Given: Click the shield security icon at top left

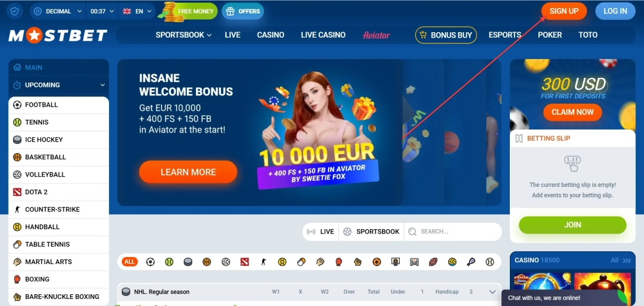Looking at the screenshot, I should click(x=14, y=11).
